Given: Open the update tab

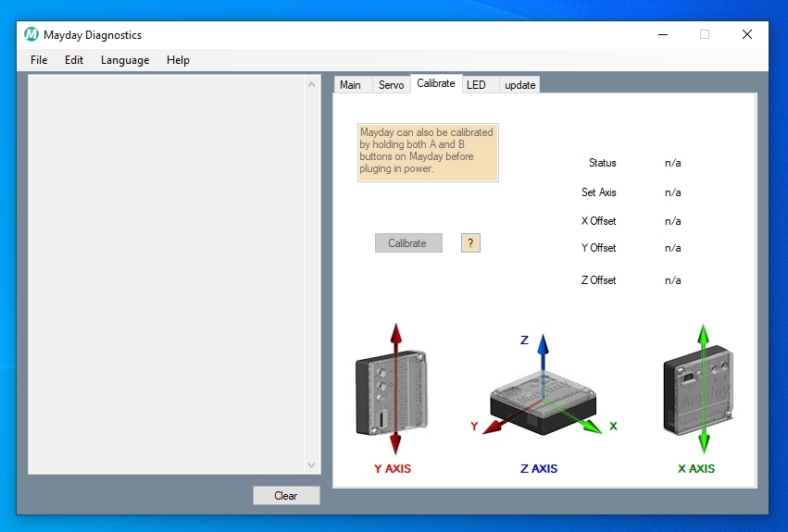Looking at the screenshot, I should 519,85.
